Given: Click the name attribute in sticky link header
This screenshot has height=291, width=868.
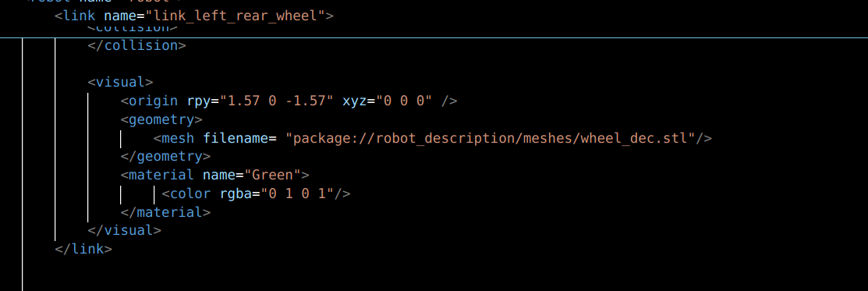Looking at the screenshot, I should tap(120, 16).
